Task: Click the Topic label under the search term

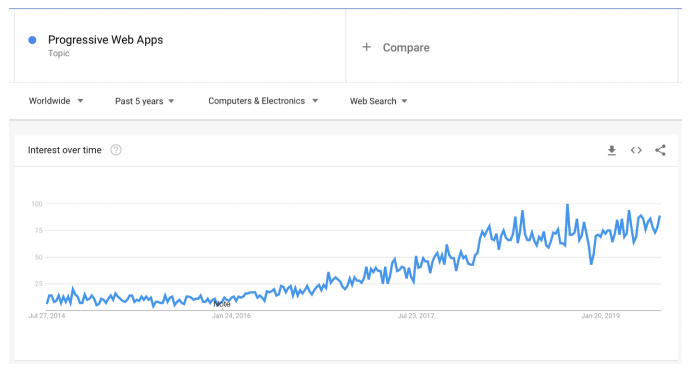Action: [59, 53]
